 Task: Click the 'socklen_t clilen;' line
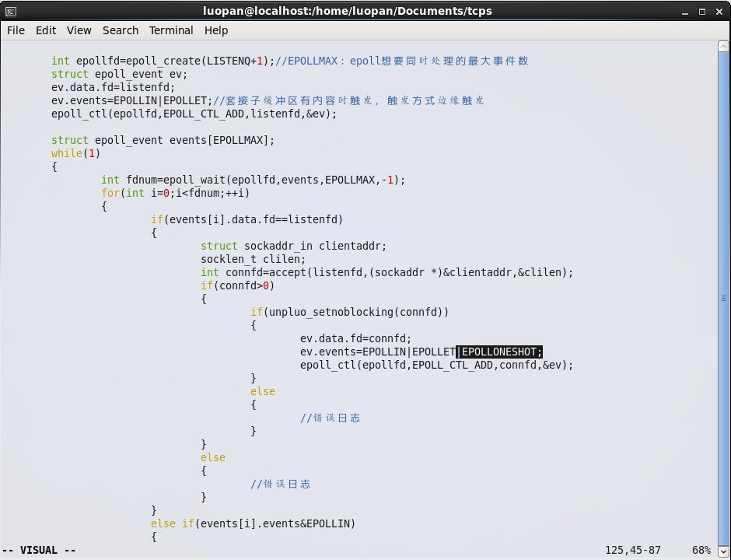[x=254, y=259]
